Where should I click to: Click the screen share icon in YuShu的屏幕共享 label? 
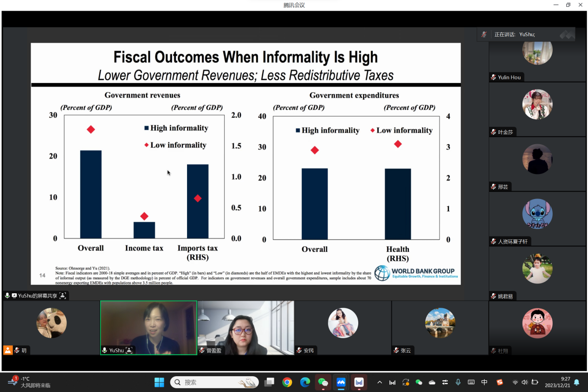(14, 296)
